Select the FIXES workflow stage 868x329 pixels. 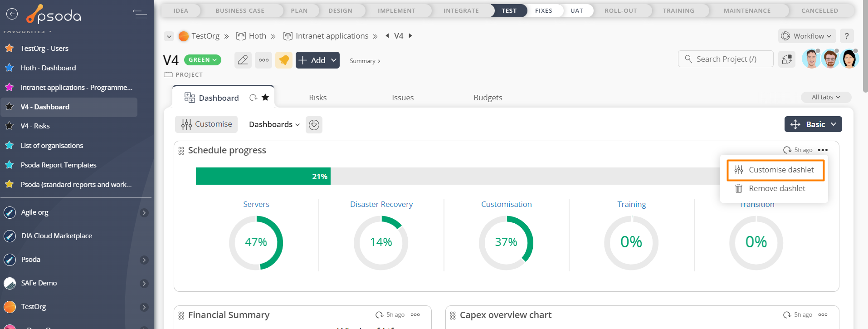click(544, 10)
